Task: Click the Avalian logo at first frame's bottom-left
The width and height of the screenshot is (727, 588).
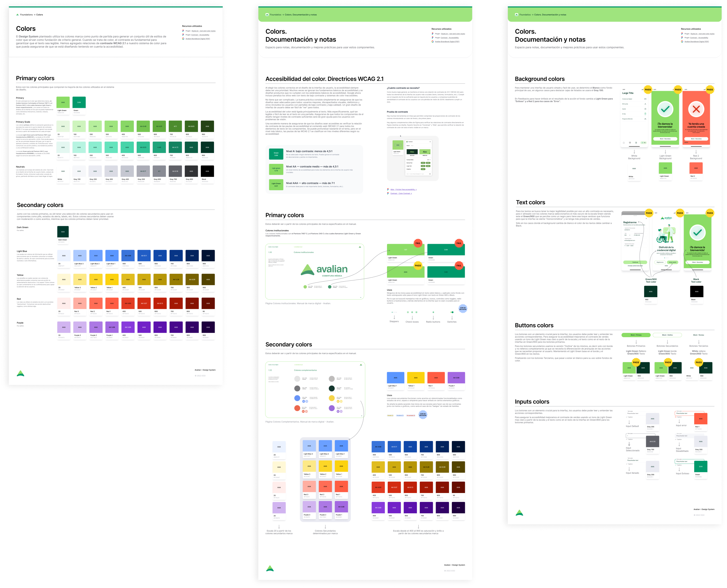Action: pos(20,374)
